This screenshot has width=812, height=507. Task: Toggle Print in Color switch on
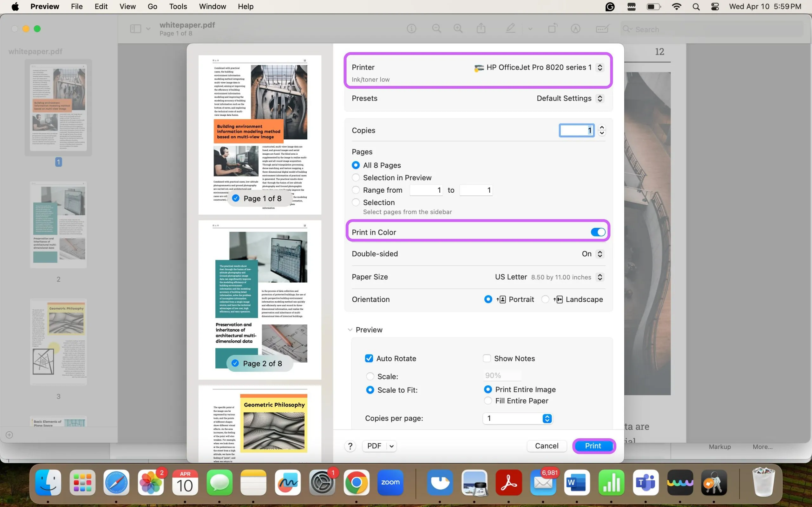(598, 232)
